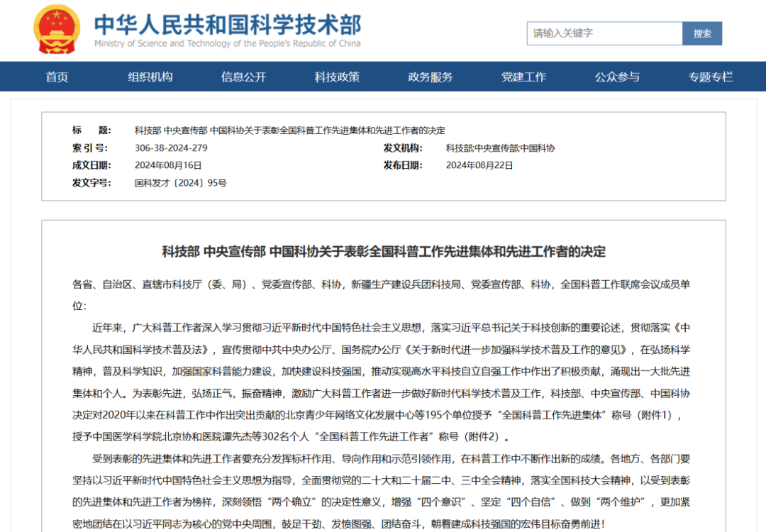This screenshot has width=766, height=532.
Task: Focus the 请输入关键字 search input field
Action: click(605, 33)
